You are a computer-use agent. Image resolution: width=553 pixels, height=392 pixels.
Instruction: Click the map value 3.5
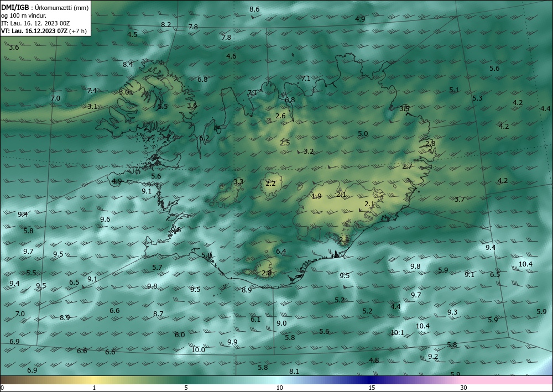[404, 108]
